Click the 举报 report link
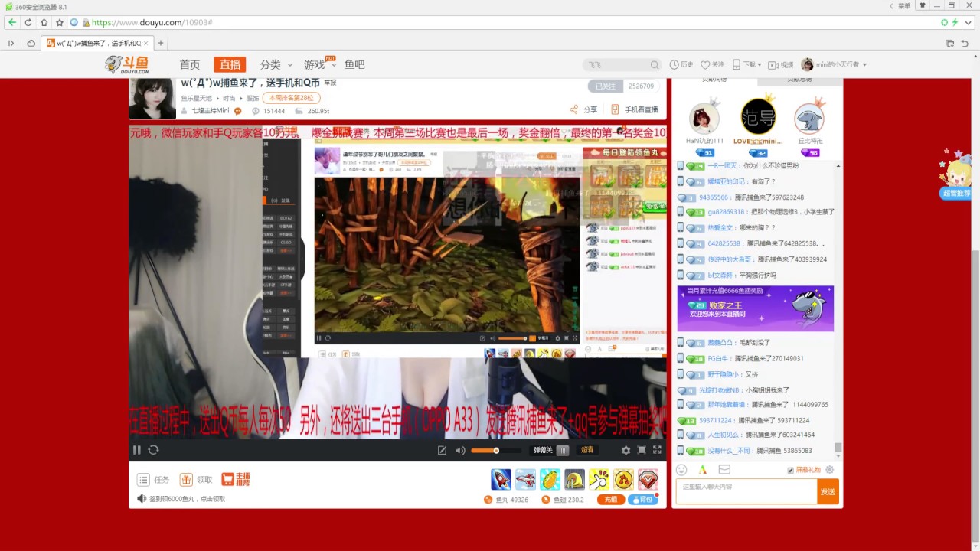980x551 pixels. point(330,83)
